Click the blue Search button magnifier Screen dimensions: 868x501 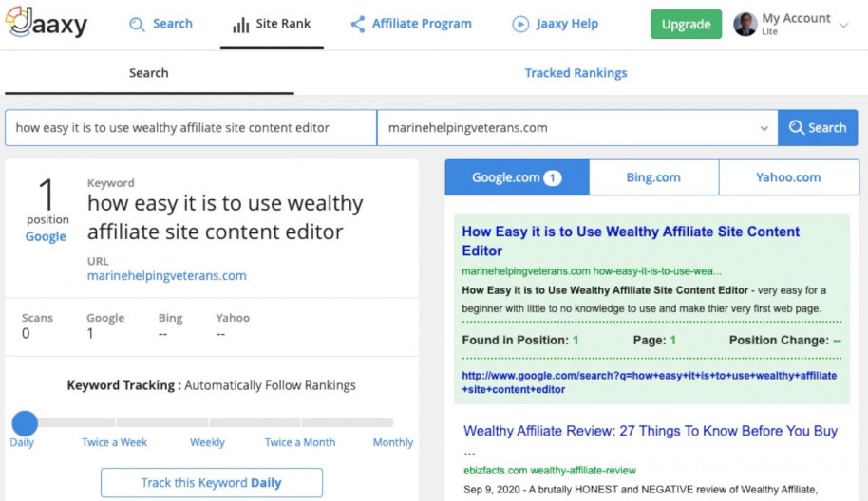coord(797,128)
